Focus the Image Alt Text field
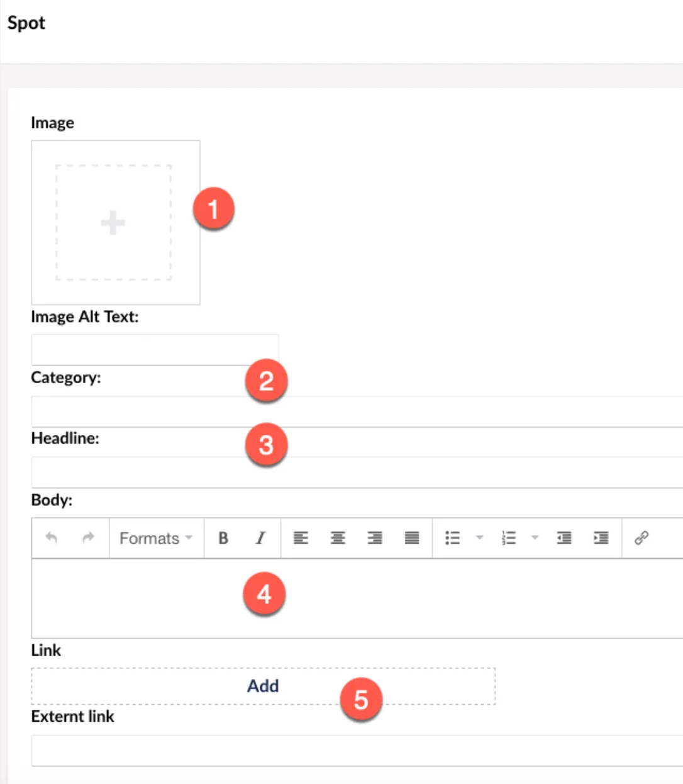683x784 pixels. click(x=155, y=350)
